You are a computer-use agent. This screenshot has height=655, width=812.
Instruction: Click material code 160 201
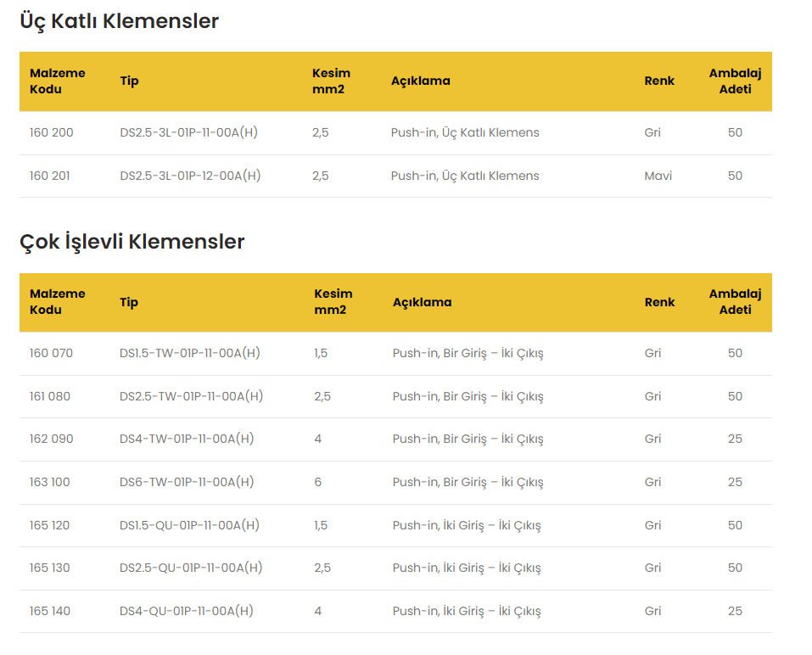coord(50,176)
